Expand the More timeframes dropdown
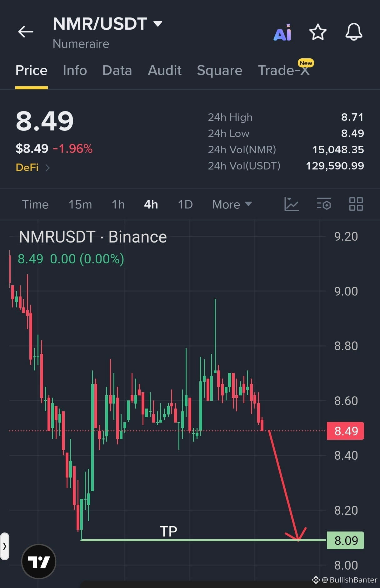This screenshot has width=380, height=588. [232, 204]
